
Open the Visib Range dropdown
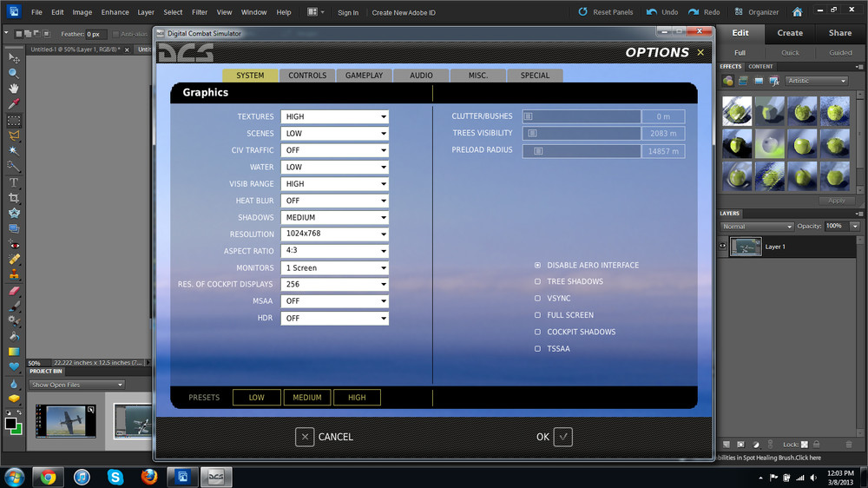tap(334, 184)
